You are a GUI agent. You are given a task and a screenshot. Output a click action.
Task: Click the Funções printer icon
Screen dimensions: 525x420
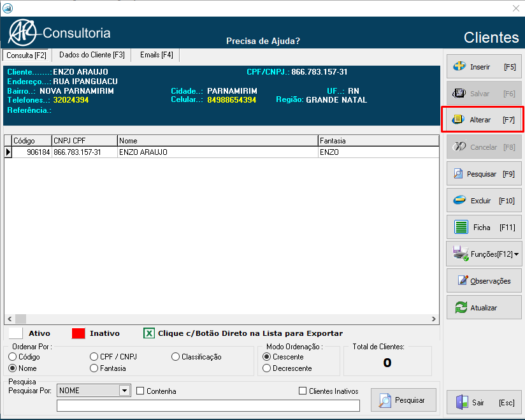click(461, 253)
